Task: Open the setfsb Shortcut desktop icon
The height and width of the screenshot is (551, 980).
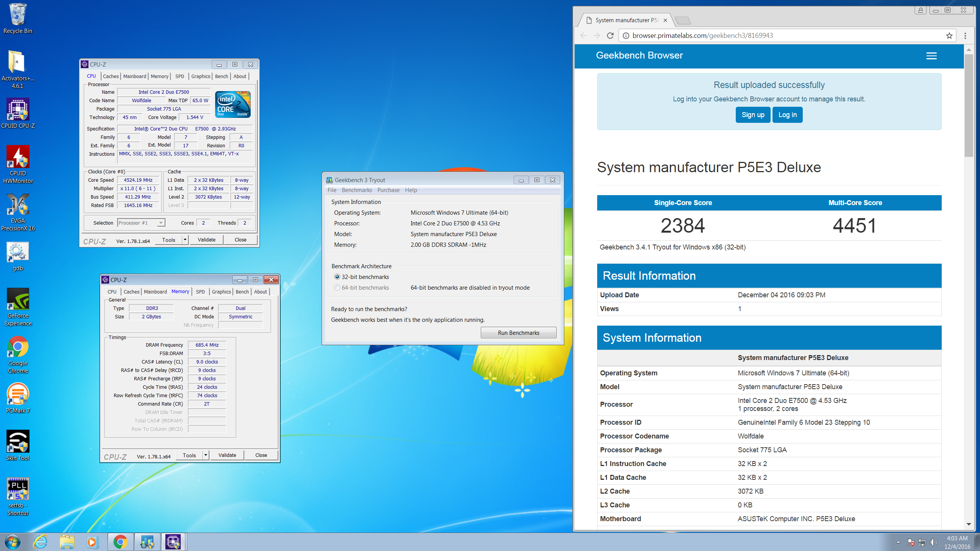Action: point(18,497)
